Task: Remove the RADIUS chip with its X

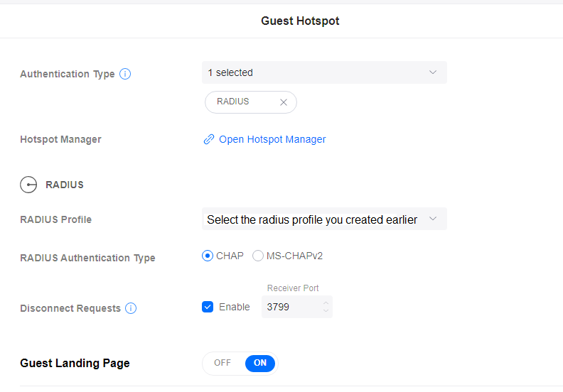Action: [283, 102]
